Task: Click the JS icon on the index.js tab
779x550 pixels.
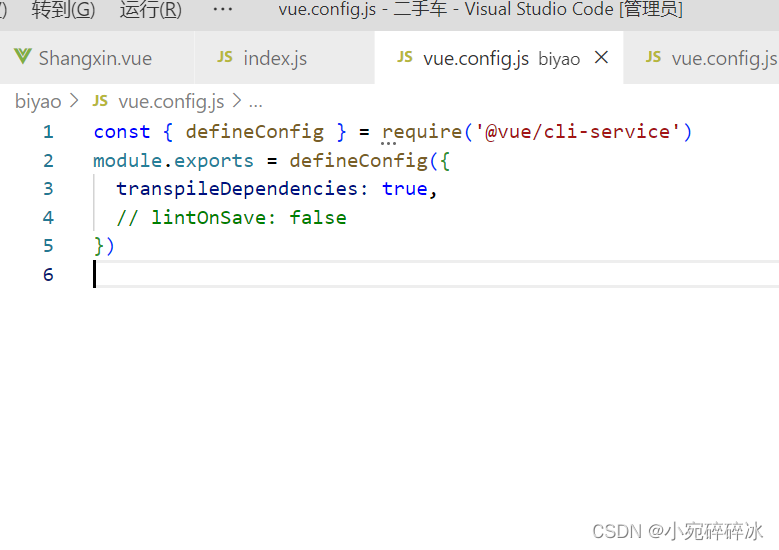Action: (x=225, y=57)
